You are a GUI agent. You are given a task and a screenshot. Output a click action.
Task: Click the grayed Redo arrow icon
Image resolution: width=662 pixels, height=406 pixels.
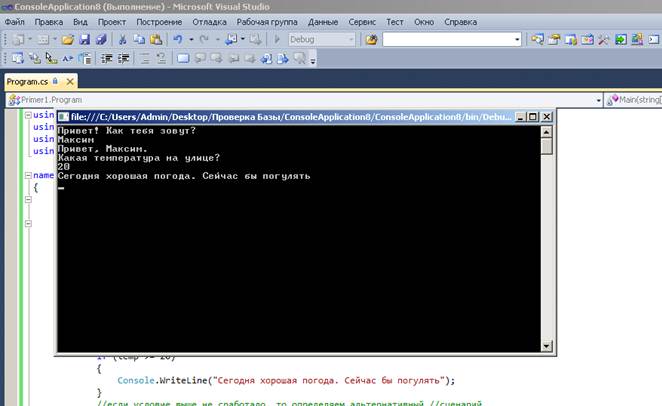coord(204,40)
